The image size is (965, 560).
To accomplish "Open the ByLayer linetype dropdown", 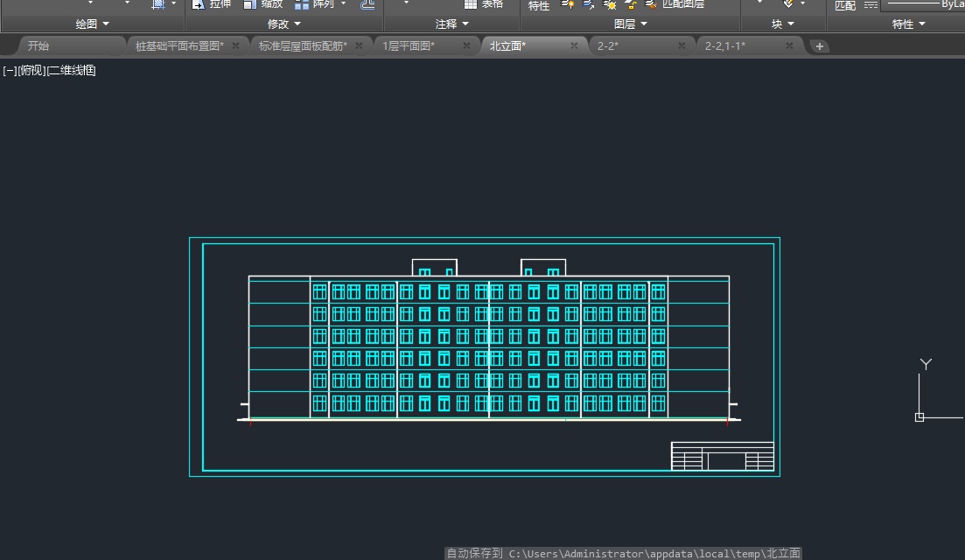I will pyautogui.click(x=923, y=4).
